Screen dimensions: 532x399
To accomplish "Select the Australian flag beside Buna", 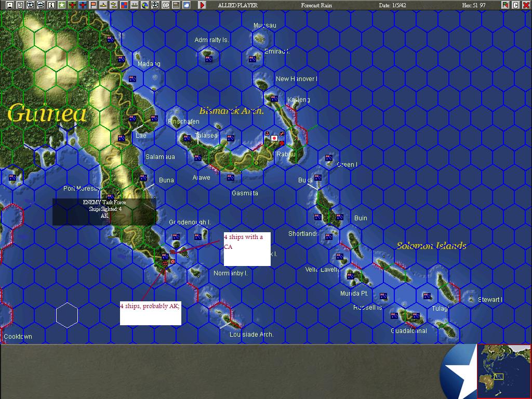I will [x=143, y=178].
